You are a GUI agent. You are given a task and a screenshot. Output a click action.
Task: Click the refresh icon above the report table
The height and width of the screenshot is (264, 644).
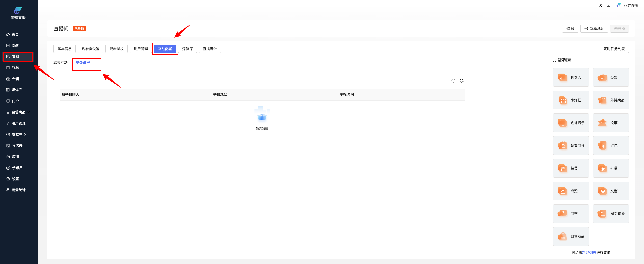453,81
